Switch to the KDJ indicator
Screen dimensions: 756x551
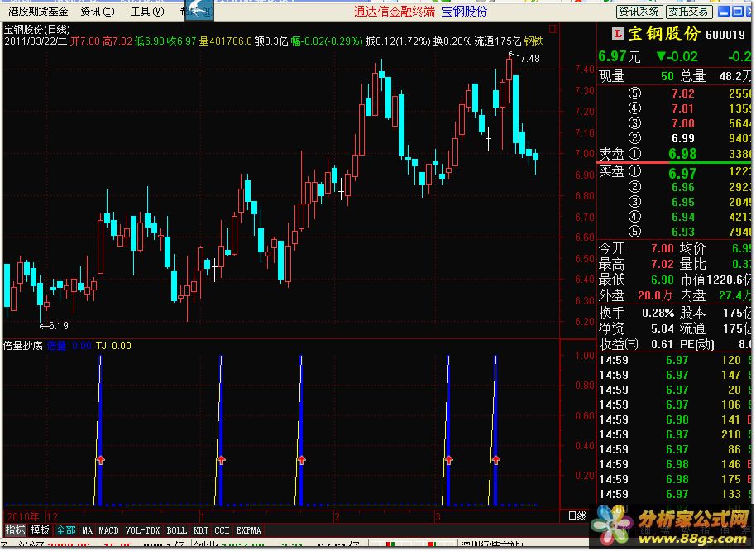point(200,530)
